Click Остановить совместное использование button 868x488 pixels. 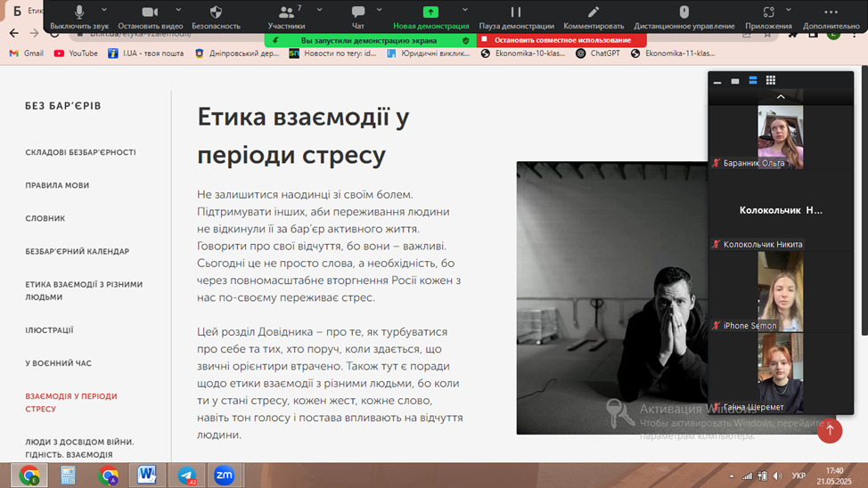tap(561, 40)
